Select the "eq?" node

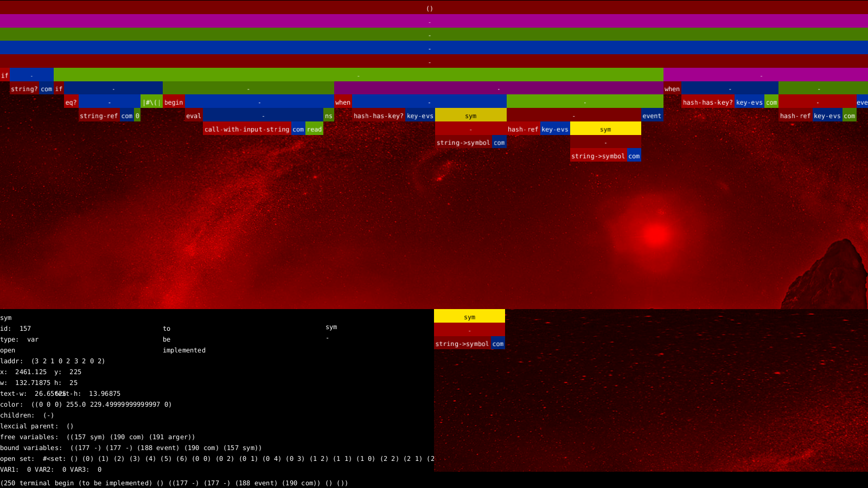tap(71, 102)
